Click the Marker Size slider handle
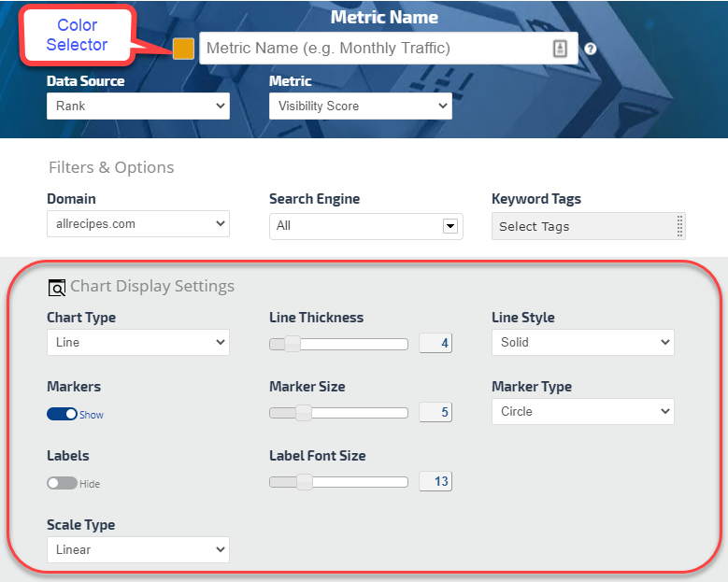This screenshot has height=582, width=728. coord(303,413)
